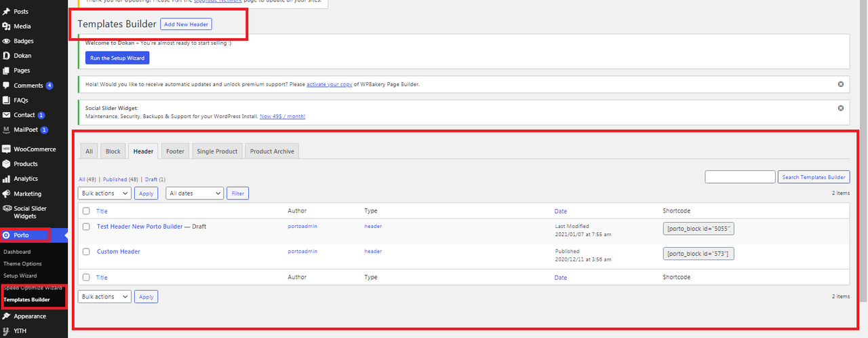Screen dimensions: 868x338
Task: Click the bottom Apply button
Action: tap(146, 297)
